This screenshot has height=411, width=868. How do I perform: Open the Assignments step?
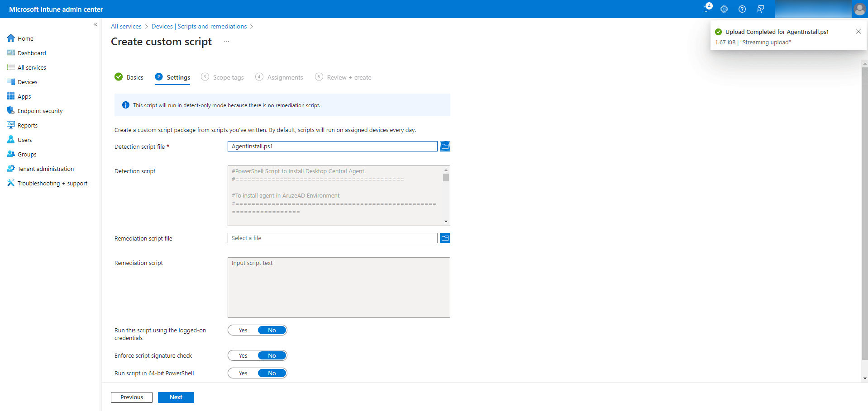point(285,77)
